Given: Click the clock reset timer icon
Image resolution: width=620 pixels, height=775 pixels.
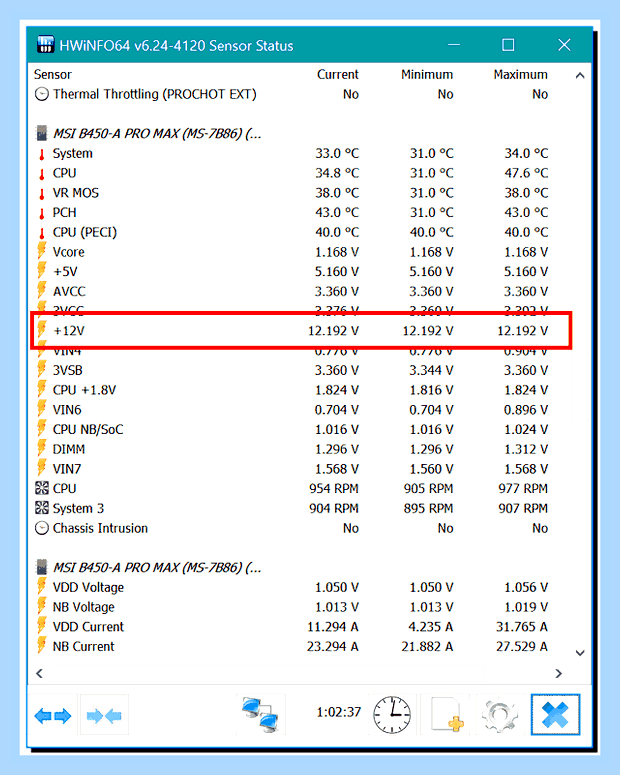Looking at the screenshot, I should pyautogui.click(x=392, y=715).
